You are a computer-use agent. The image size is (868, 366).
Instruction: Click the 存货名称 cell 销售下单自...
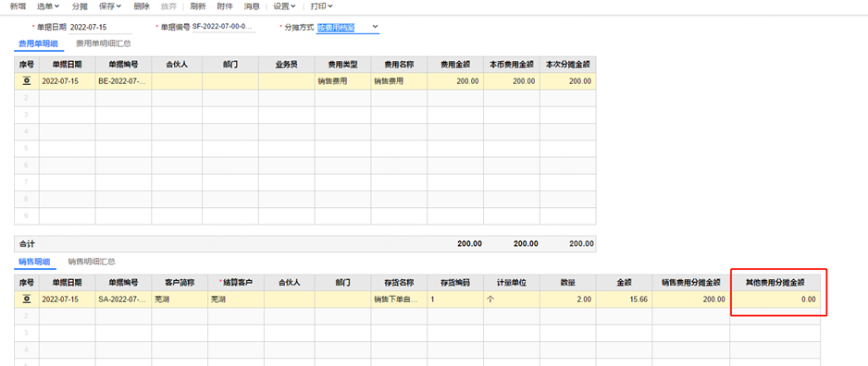coord(399,299)
